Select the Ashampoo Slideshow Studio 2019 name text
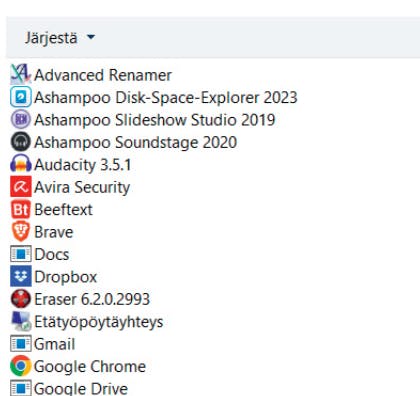420x396 pixels. pos(155,120)
